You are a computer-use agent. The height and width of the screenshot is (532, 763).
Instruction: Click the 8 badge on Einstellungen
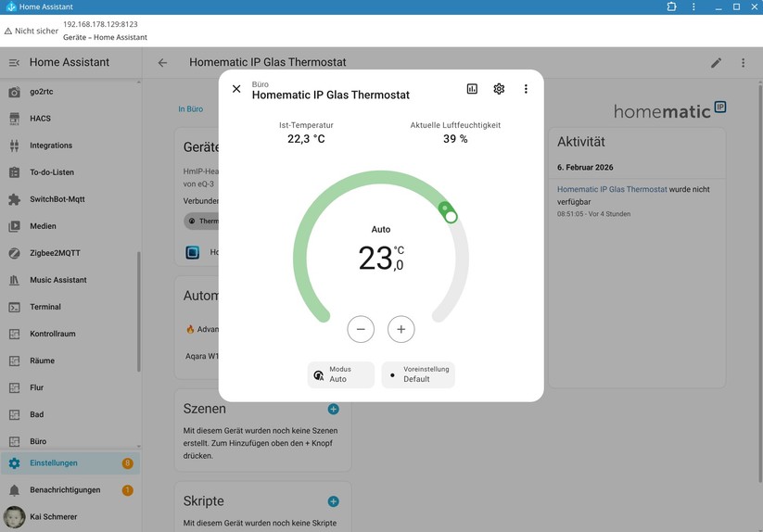(x=128, y=462)
